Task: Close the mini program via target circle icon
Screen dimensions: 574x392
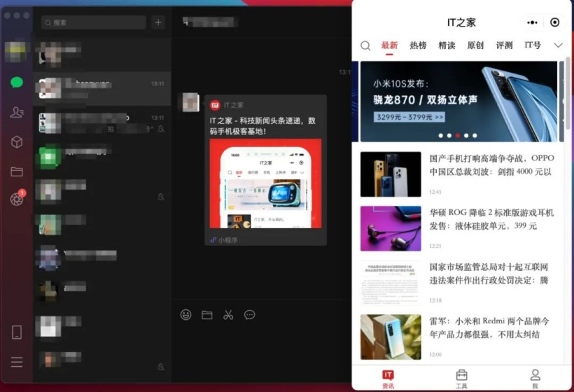Action: tap(554, 22)
